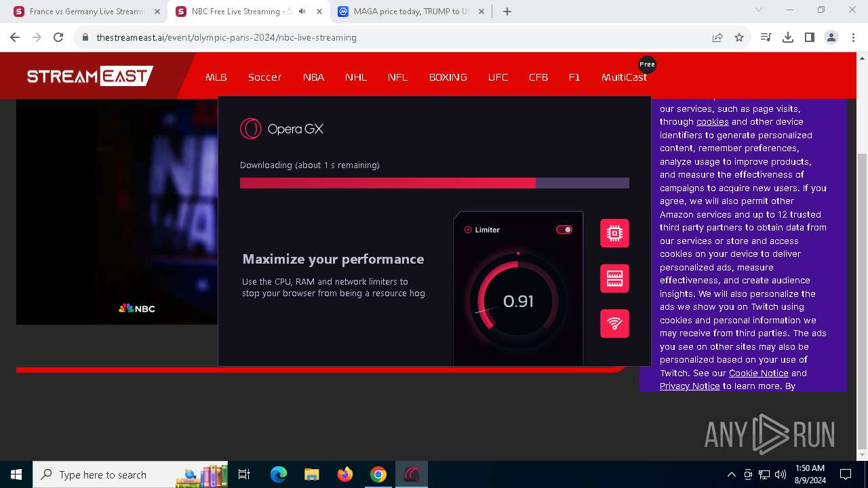Click the Opera GX installer taskbar icon

[411, 474]
